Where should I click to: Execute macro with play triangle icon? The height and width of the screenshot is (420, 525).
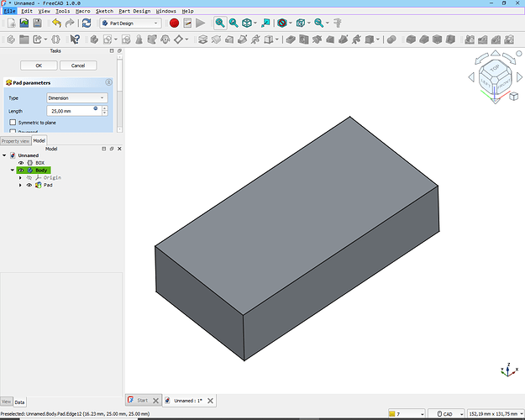200,24
